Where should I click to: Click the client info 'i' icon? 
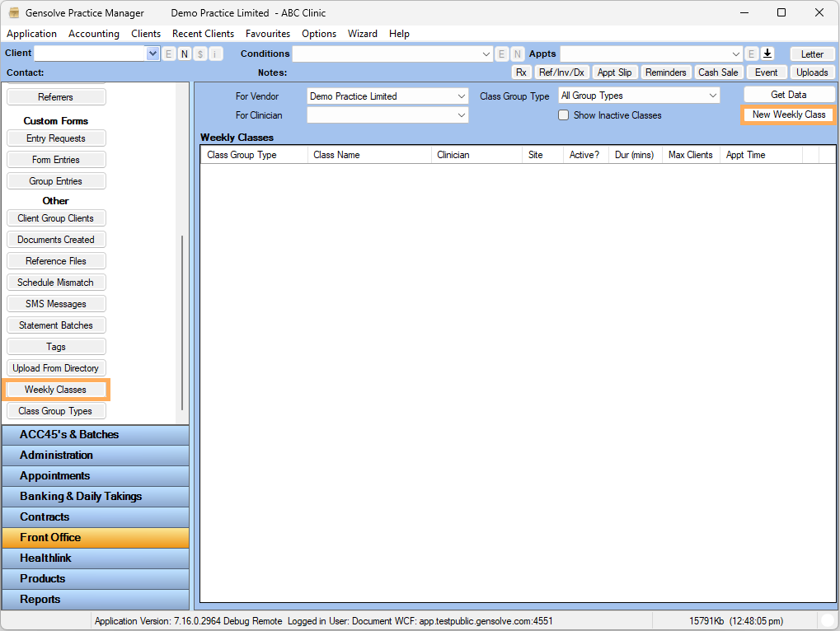pyautogui.click(x=216, y=54)
